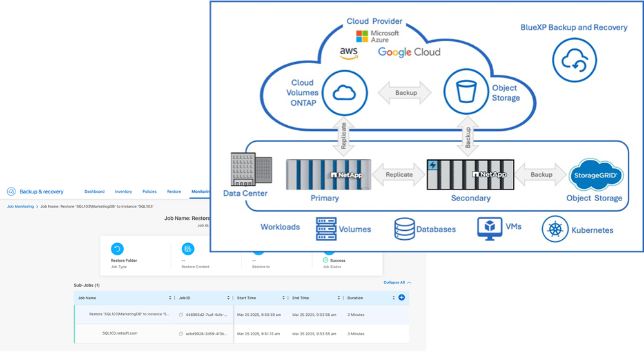Click the Google Cloud logo

coord(409,52)
